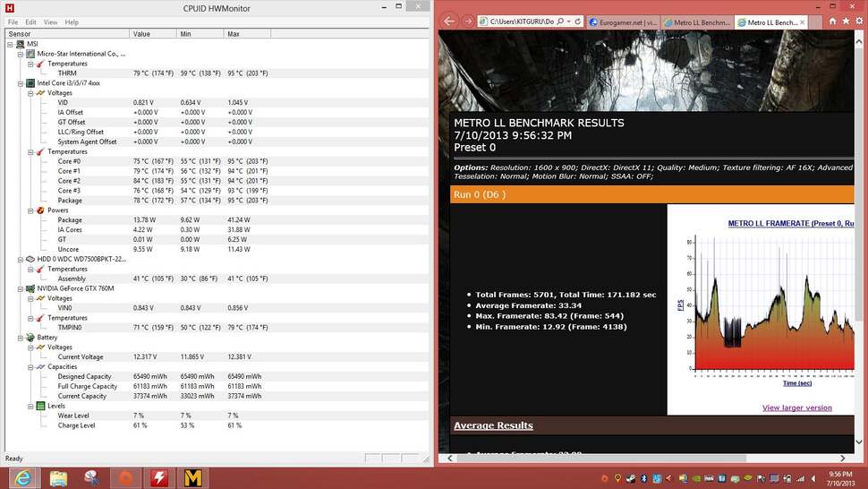Open the View menu in HWMonitor
The height and width of the screenshot is (489, 868).
pos(50,21)
